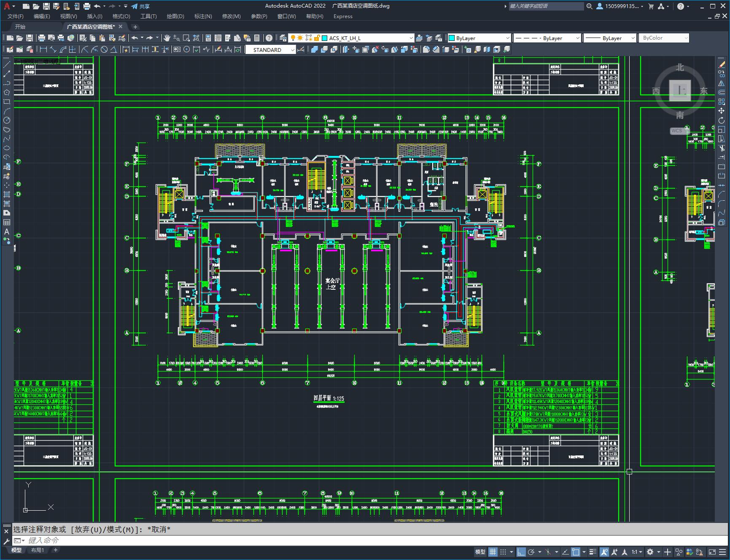Open the 文件(F) menu
Viewport: 730px width, 560px height.
16,16
